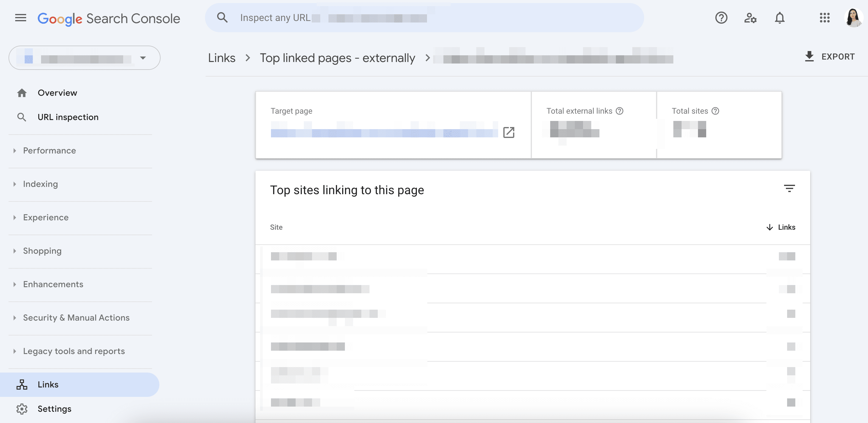The width and height of the screenshot is (868, 423).
Task: Select Overview menu item
Action: [57, 93]
